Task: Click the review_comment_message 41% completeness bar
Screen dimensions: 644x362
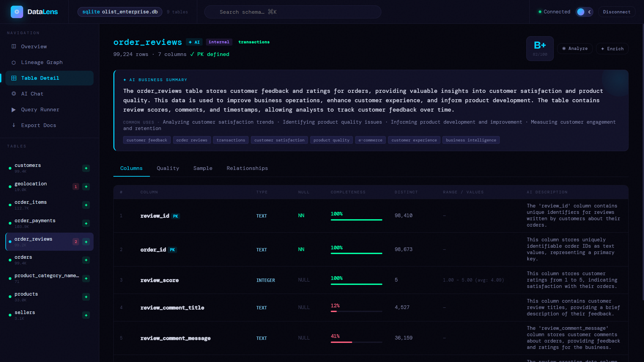Action: [357, 342]
